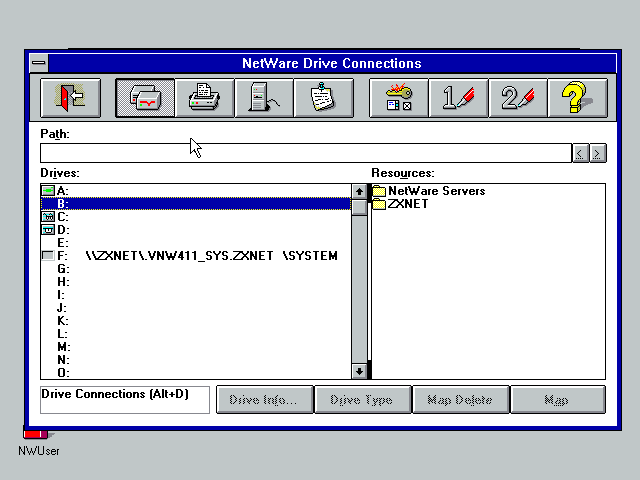Select drive I: in the Drives list

point(196,295)
